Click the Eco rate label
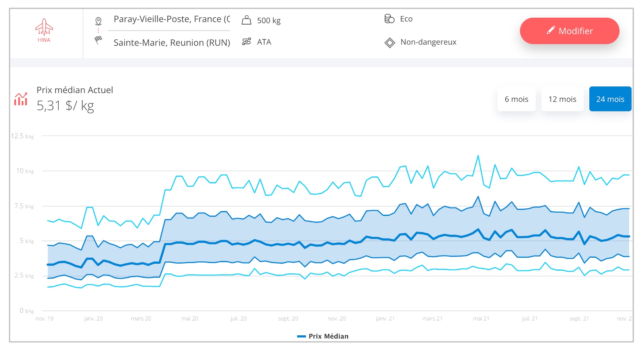644x349 pixels. [406, 19]
